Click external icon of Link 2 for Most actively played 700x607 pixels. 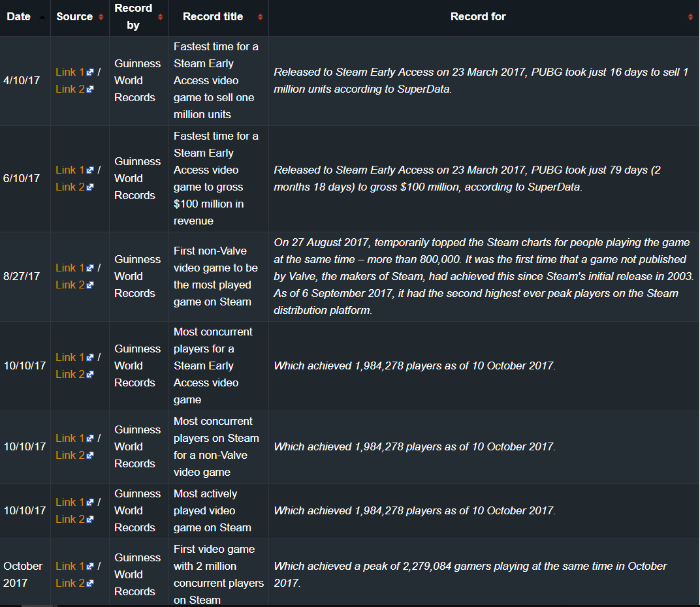click(x=89, y=519)
